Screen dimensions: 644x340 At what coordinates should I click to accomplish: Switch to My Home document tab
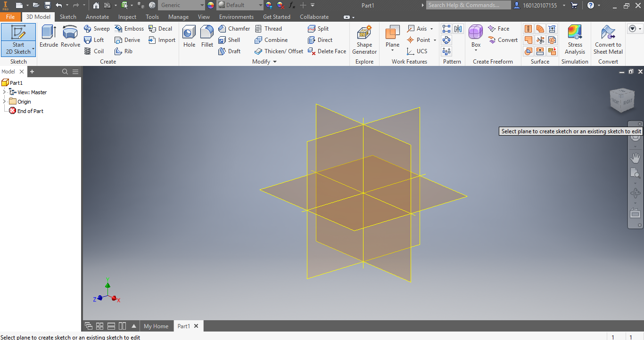[x=156, y=326]
